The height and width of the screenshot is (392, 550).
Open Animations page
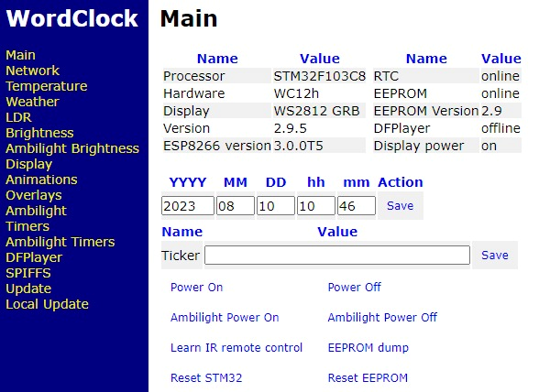pos(41,180)
